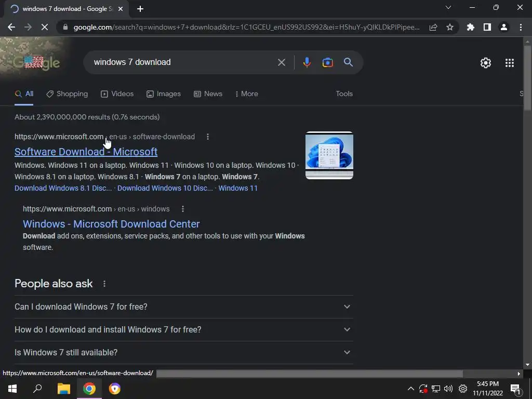
Task: Close the windows 7 download tab
Action: (121, 9)
